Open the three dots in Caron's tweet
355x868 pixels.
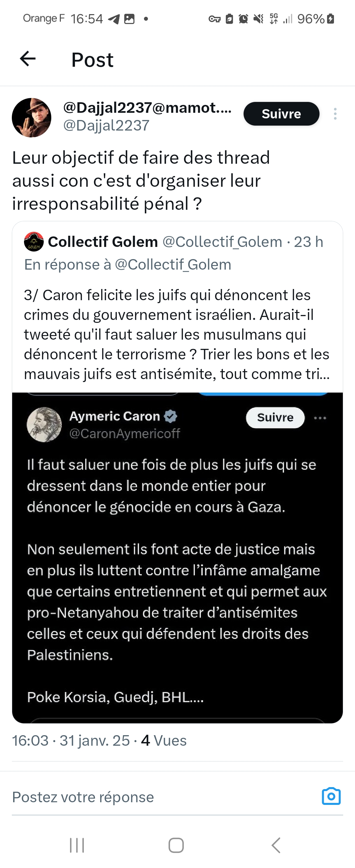pyautogui.click(x=319, y=418)
